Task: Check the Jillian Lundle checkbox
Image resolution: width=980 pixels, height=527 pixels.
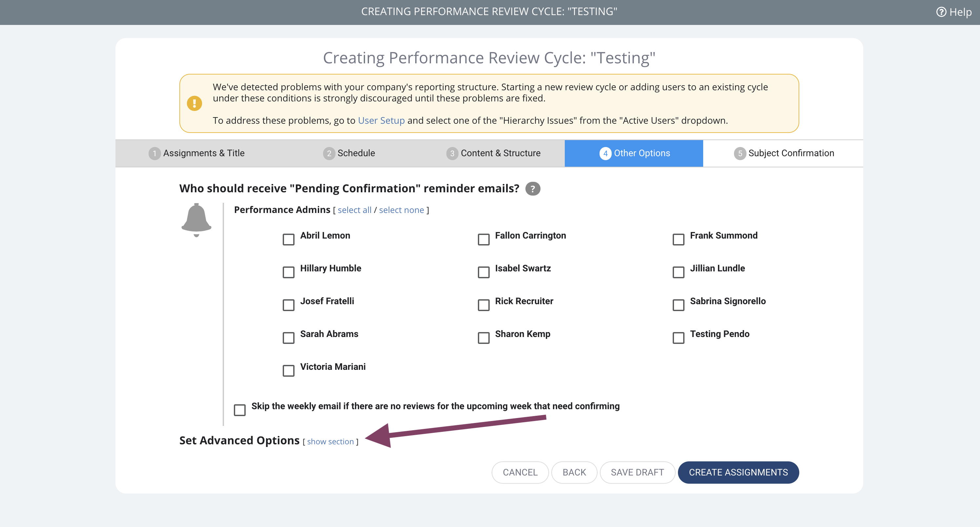Action: pyautogui.click(x=678, y=272)
